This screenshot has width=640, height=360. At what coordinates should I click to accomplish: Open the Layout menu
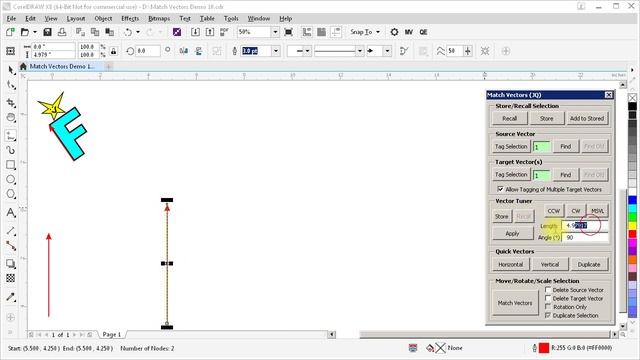[76, 18]
